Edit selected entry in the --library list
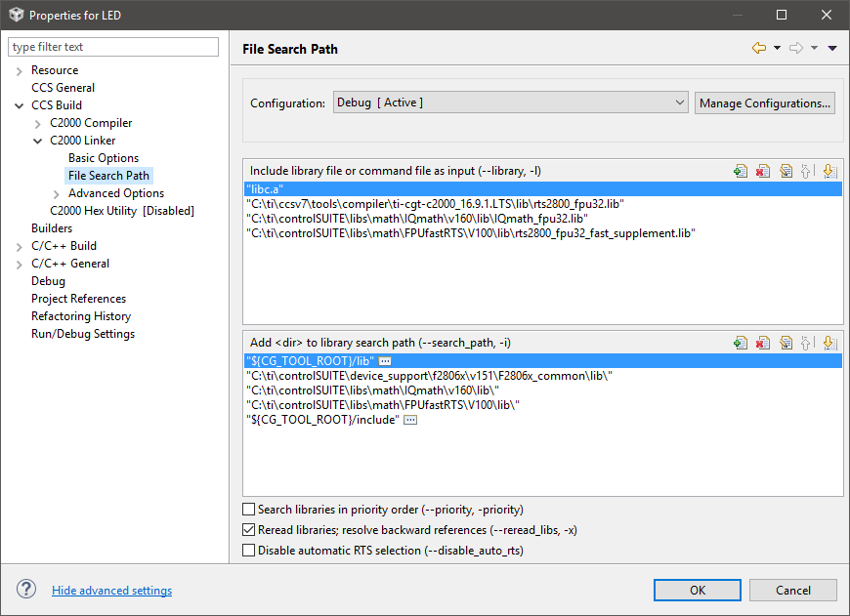850x616 pixels. [x=786, y=171]
